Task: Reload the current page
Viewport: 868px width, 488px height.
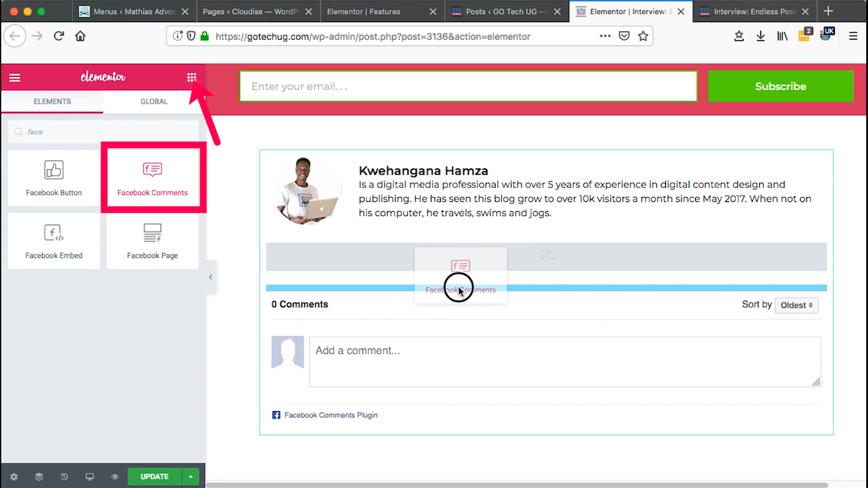Action: click(x=59, y=36)
